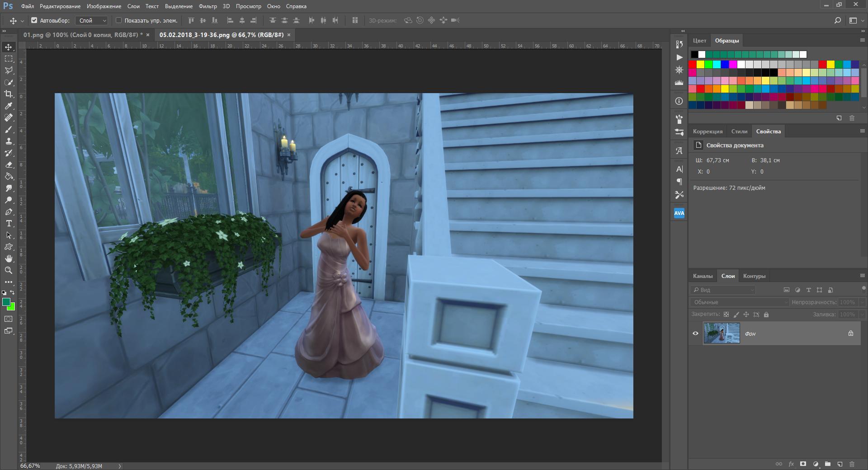868x470 pixels.
Task: Open the search icon in options bar
Action: (x=837, y=20)
